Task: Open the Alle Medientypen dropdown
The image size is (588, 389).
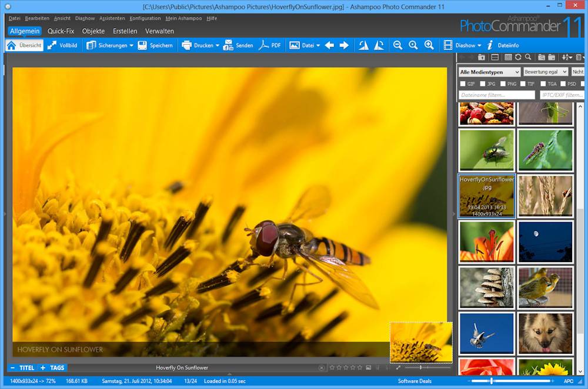Action: [489, 72]
